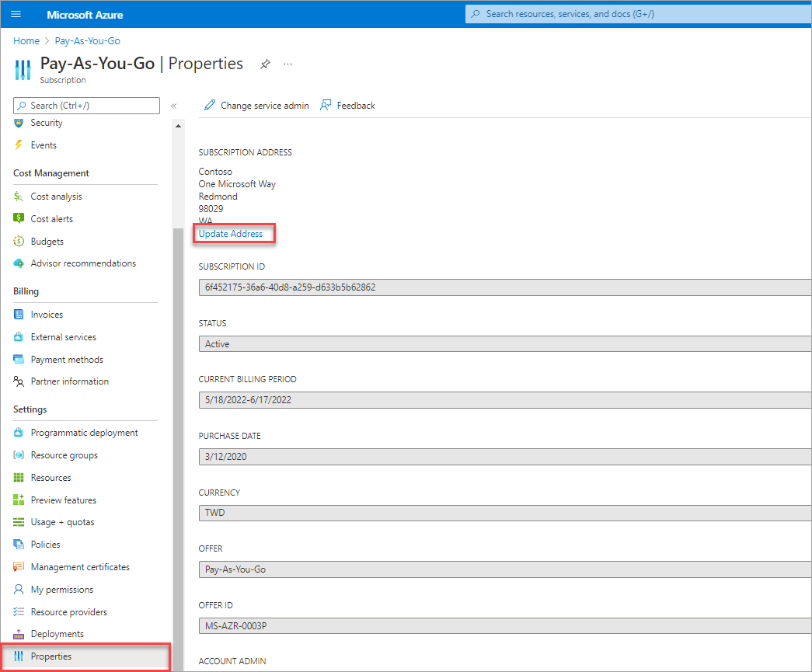The width and height of the screenshot is (812, 672).
Task: Pin the Properties page with pin icon
Action: point(265,64)
